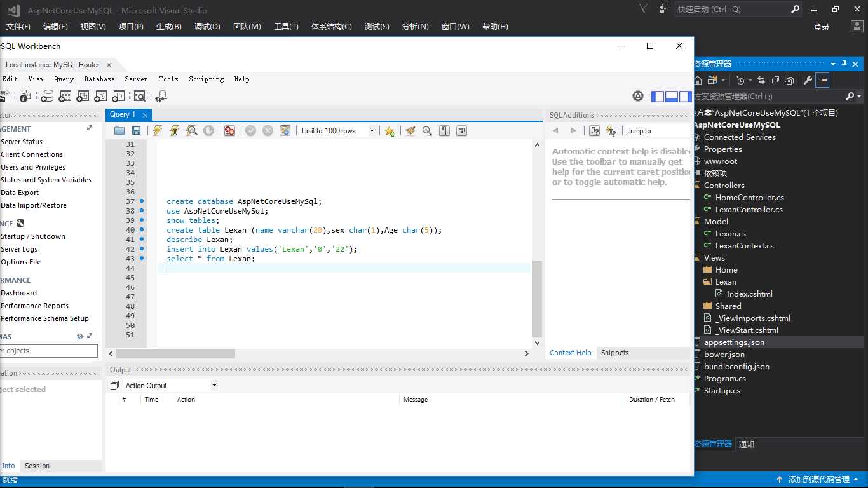868x488 pixels.
Task: Toggle the auto-commit mode icon
Action: (x=285, y=131)
